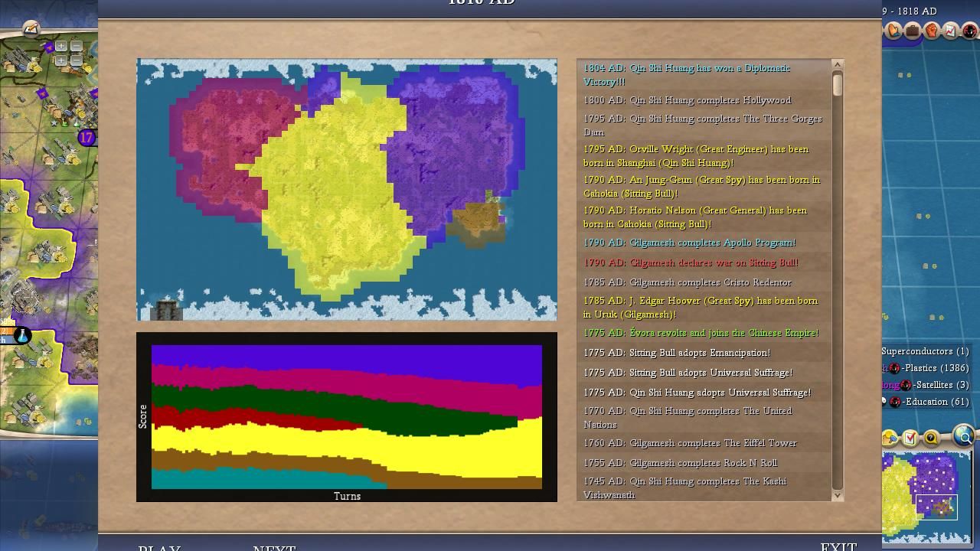Screen dimensions: 980x551
Task: Click the city size 17 badge
Action: pos(87,138)
